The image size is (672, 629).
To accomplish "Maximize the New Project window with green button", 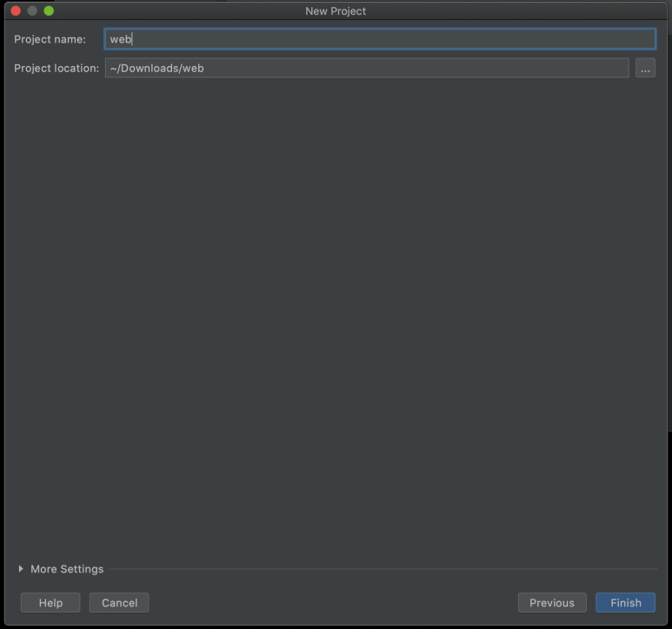I will pos(49,10).
